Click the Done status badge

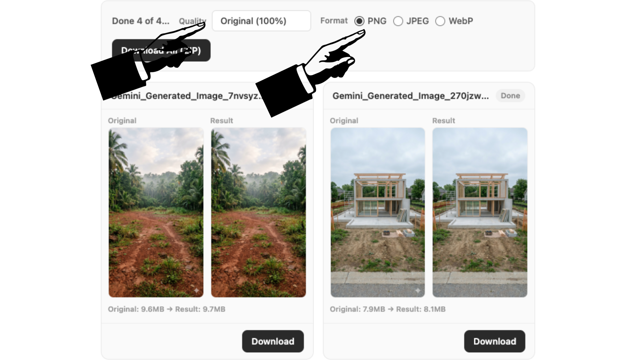click(x=510, y=96)
